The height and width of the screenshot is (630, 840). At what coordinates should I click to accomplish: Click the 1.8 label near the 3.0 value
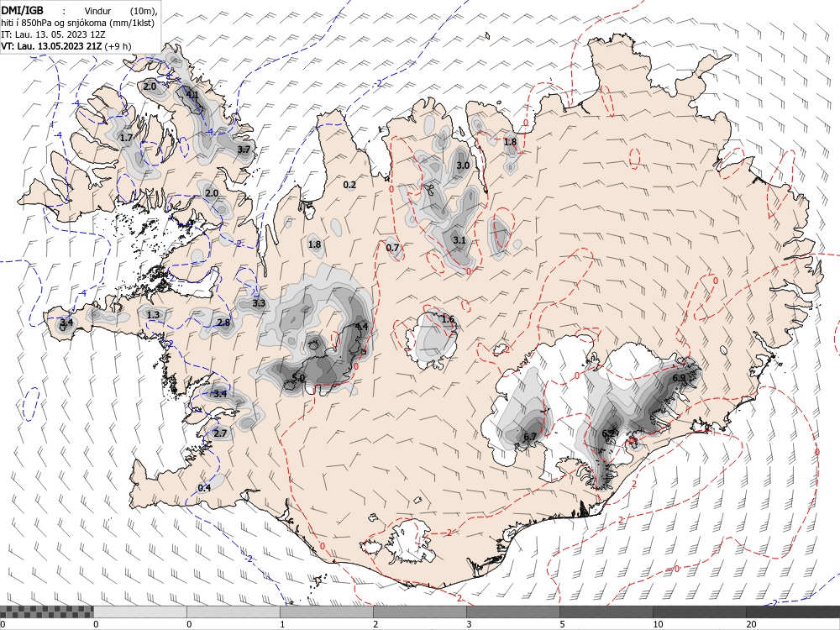pos(511,142)
